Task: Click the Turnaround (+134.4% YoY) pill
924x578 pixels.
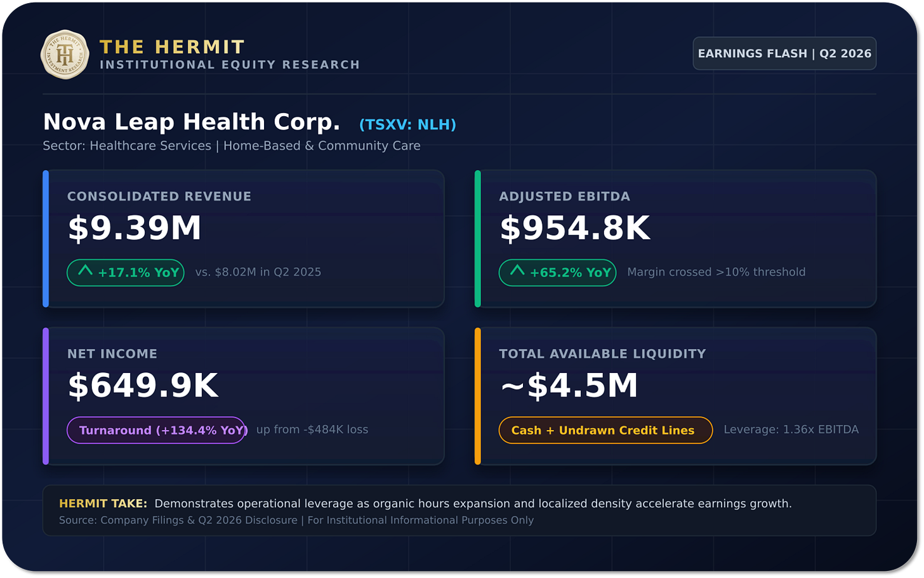Action: click(x=156, y=430)
